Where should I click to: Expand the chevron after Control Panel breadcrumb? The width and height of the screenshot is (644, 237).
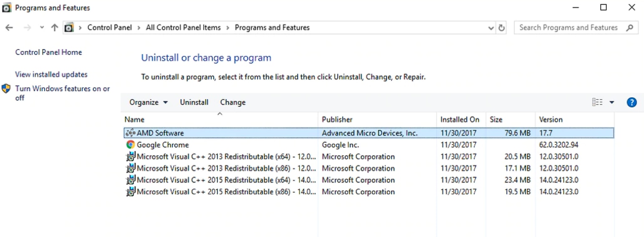139,28
